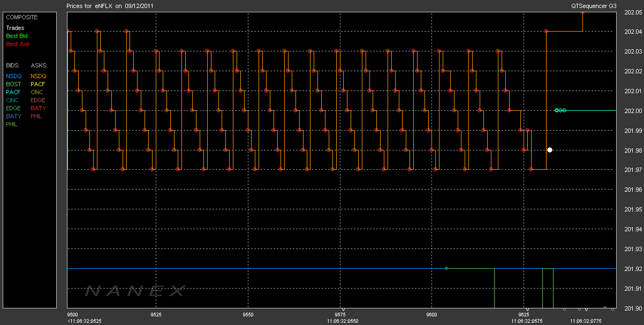Click PACF in the BIDS column
The image size is (644, 325).
click(x=13, y=92)
